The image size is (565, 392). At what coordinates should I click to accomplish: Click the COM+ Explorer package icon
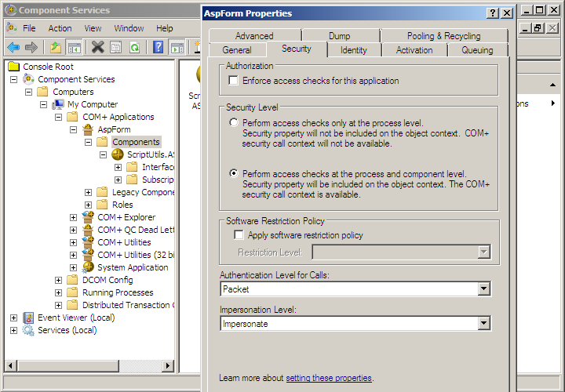(x=88, y=217)
